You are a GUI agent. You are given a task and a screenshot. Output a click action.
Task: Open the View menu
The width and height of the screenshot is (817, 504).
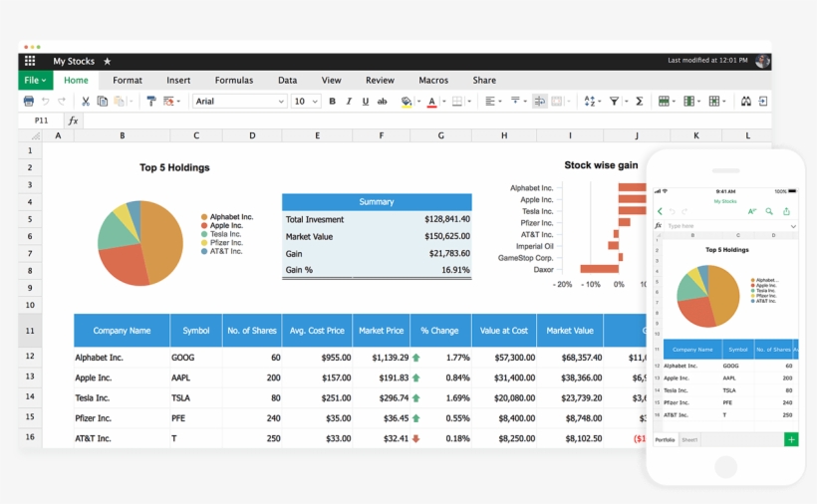coord(331,80)
